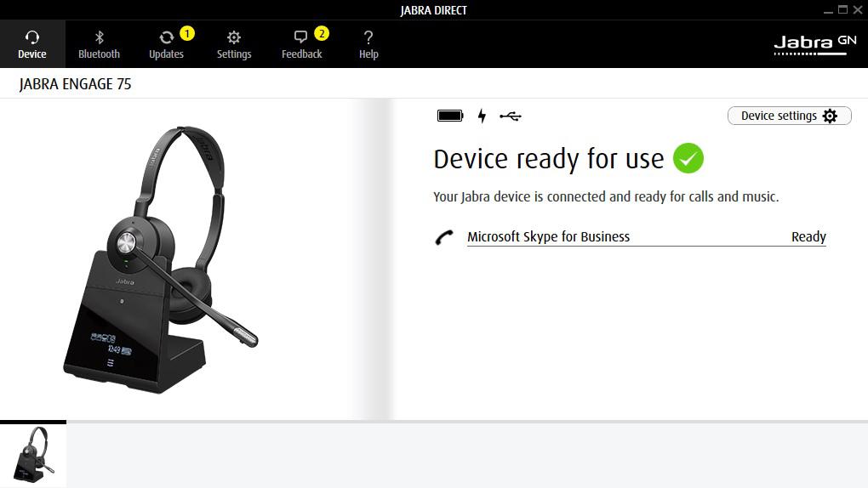The image size is (868, 488).
Task: Go to the Settings tab
Action: click(234, 44)
